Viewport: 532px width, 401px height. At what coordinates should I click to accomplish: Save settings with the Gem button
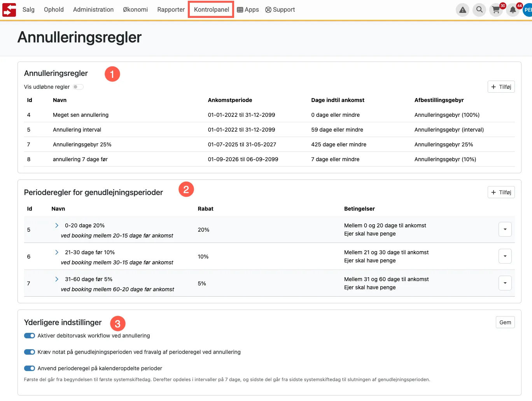tap(505, 322)
